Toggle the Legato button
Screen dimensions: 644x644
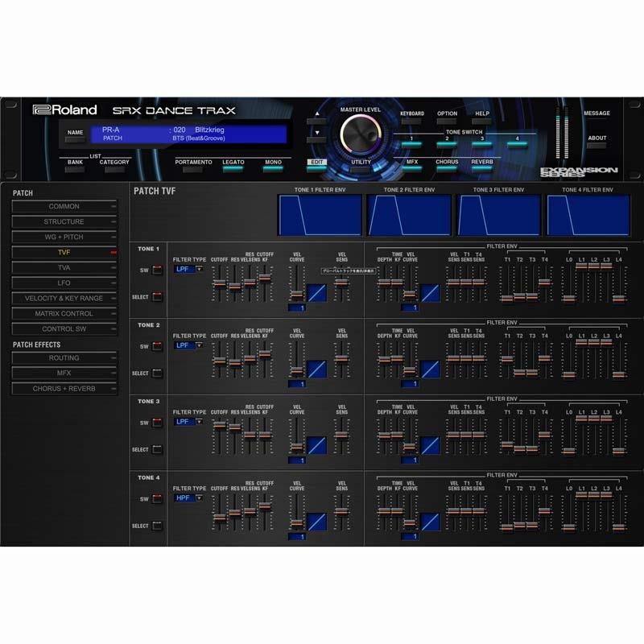pyautogui.click(x=233, y=169)
